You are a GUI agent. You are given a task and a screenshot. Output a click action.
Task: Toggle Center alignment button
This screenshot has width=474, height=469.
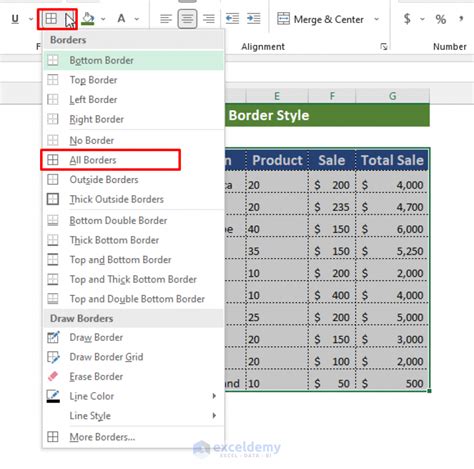187,19
